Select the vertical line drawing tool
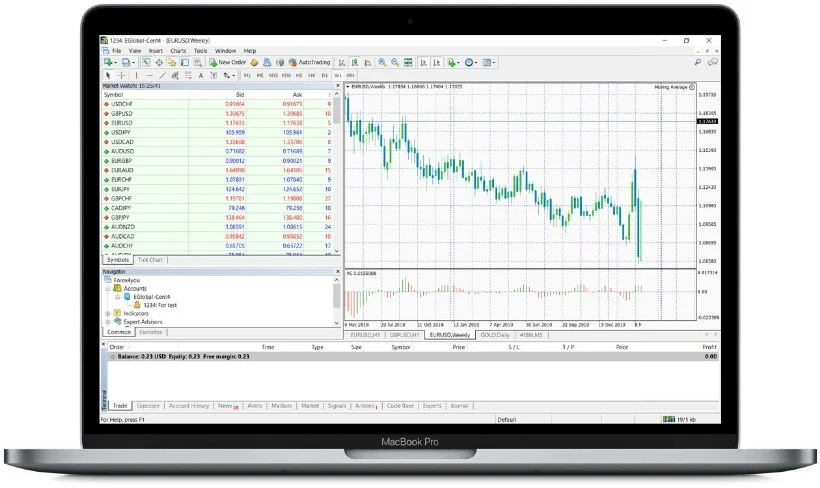The height and width of the screenshot is (488, 820). [136, 75]
